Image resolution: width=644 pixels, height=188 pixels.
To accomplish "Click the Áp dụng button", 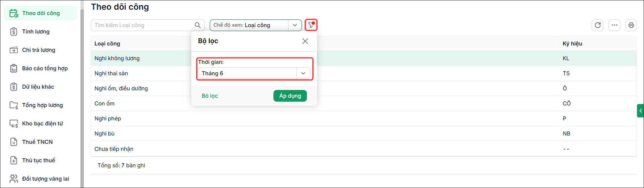I will pos(290,96).
